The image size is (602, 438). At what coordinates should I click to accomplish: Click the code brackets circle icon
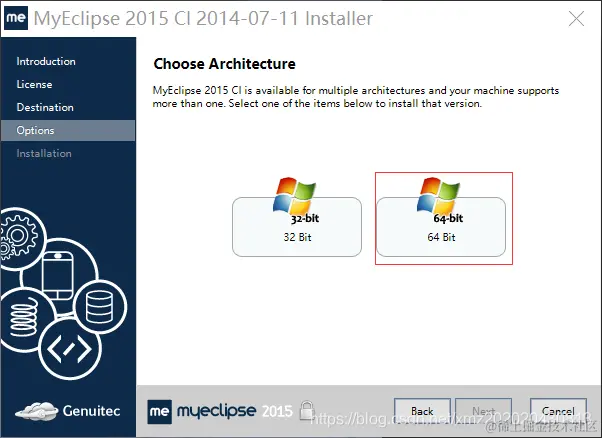tap(69, 349)
